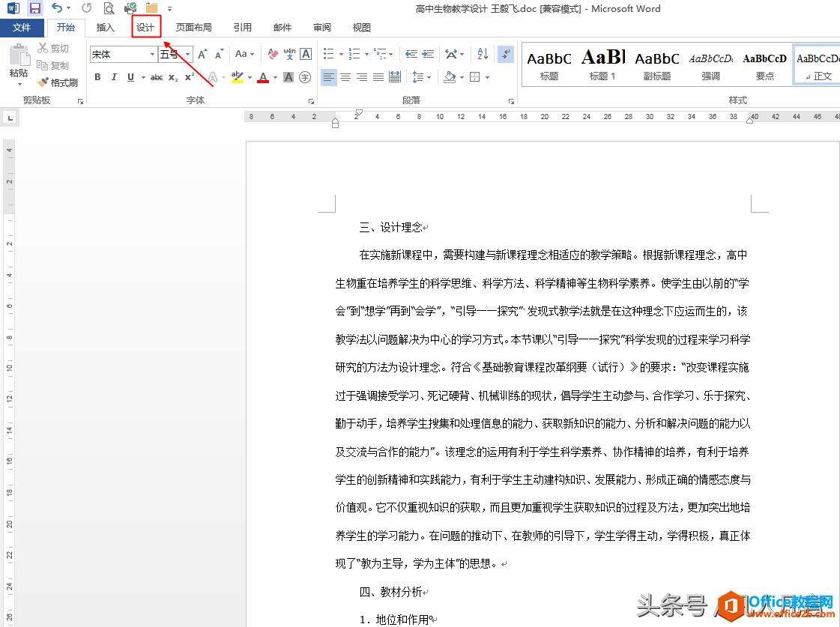Click the first line indent marker on ruler
The width and height of the screenshot is (840, 627).
click(359, 112)
